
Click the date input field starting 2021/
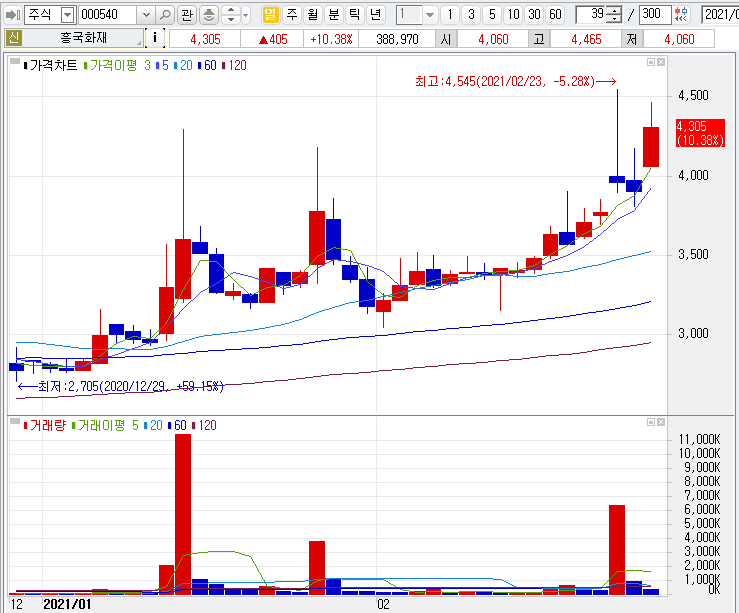click(x=720, y=15)
